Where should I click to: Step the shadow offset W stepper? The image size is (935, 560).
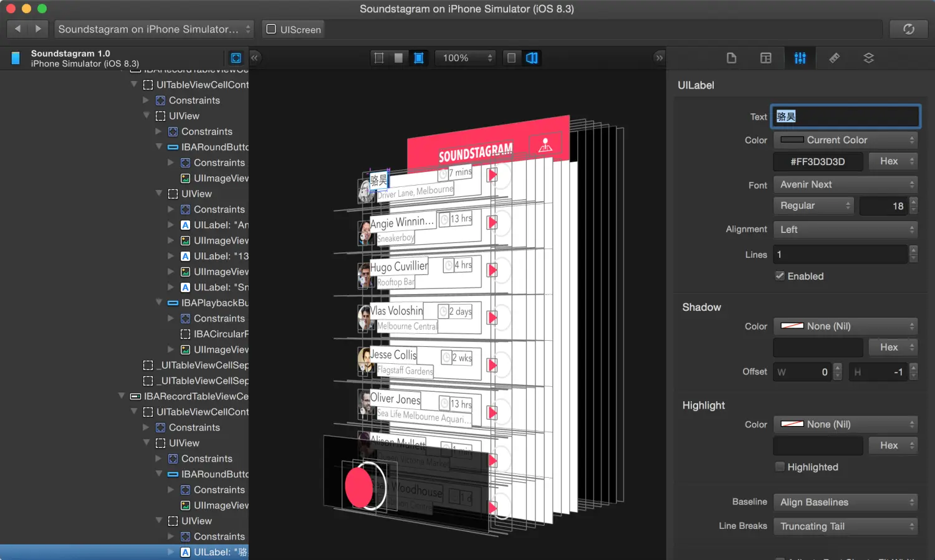[x=838, y=371]
